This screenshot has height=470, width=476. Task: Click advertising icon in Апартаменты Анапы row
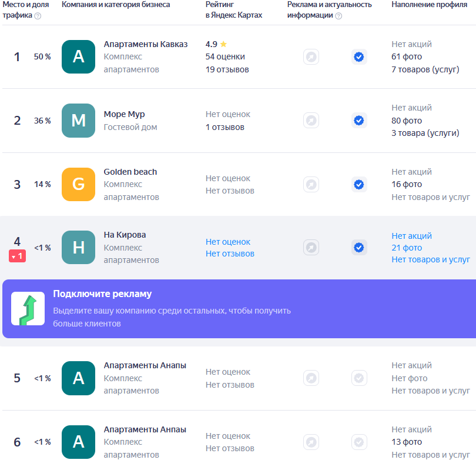point(311,378)
